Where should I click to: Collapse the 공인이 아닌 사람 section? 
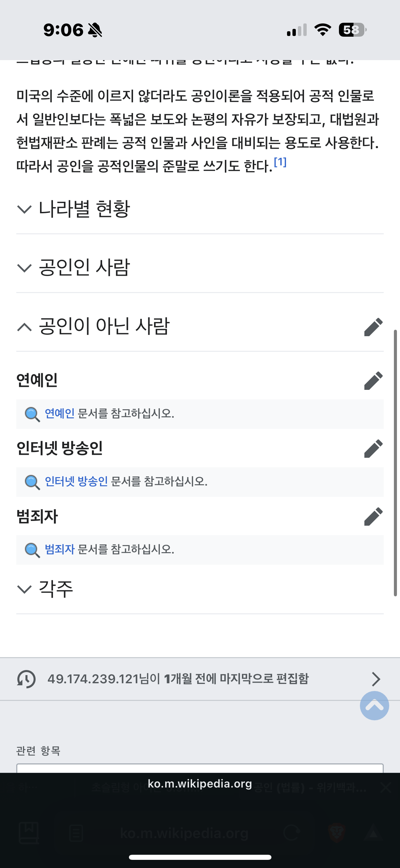pyautogui.click(x=93, y=326)
